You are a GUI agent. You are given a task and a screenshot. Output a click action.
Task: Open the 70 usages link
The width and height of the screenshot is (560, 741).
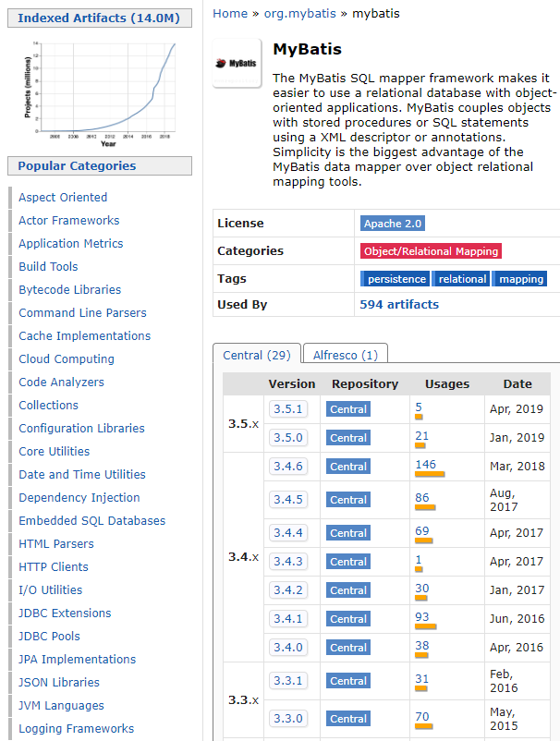tap(422, 717)
